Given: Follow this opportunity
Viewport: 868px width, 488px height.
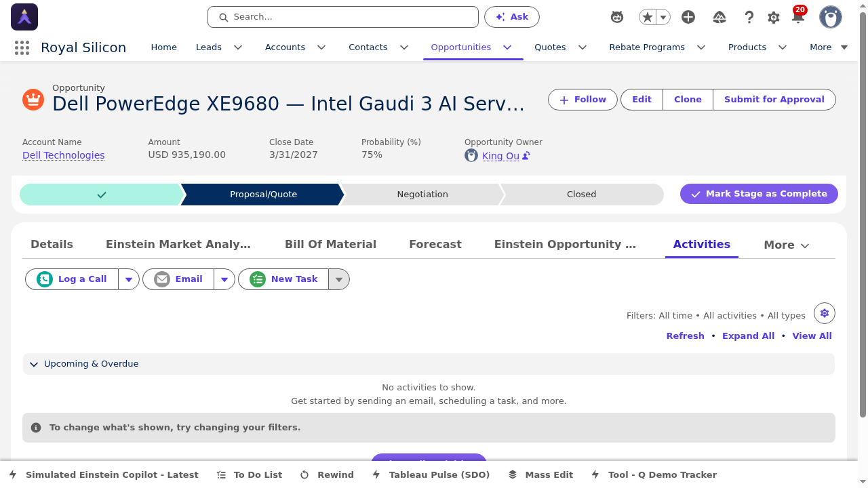Looking at the screenshot, I should [583, 100].
